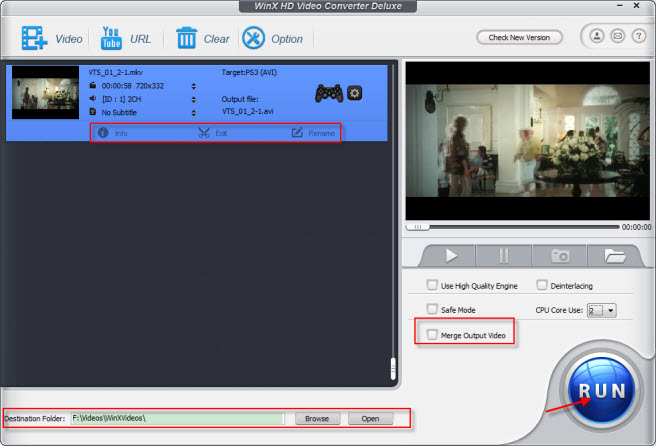656x446 pixels.
Task: Click the Clear toolbar label
Action: click(x=216, y=39)
